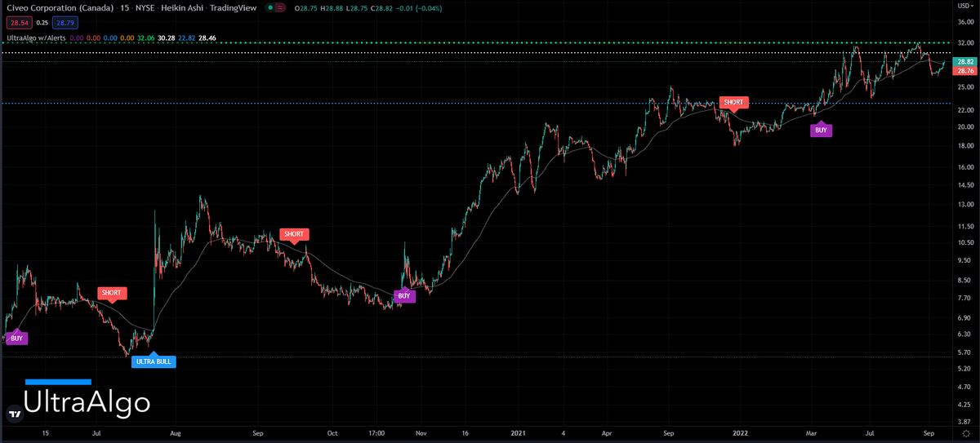The image size is (980, 443).
Task: Click the 17:00 label on time axis
Action: pyautogui.click(x=376, y=432)
